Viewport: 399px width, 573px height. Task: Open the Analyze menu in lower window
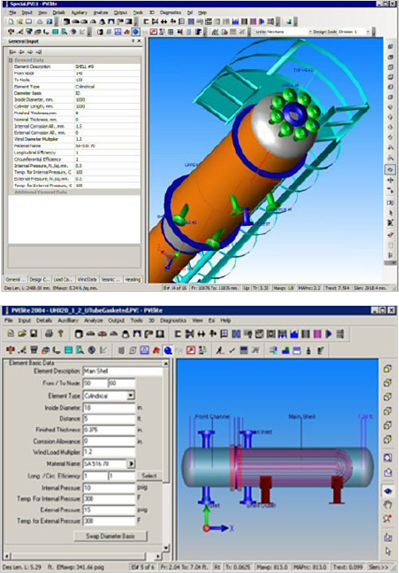pos(93,320)
